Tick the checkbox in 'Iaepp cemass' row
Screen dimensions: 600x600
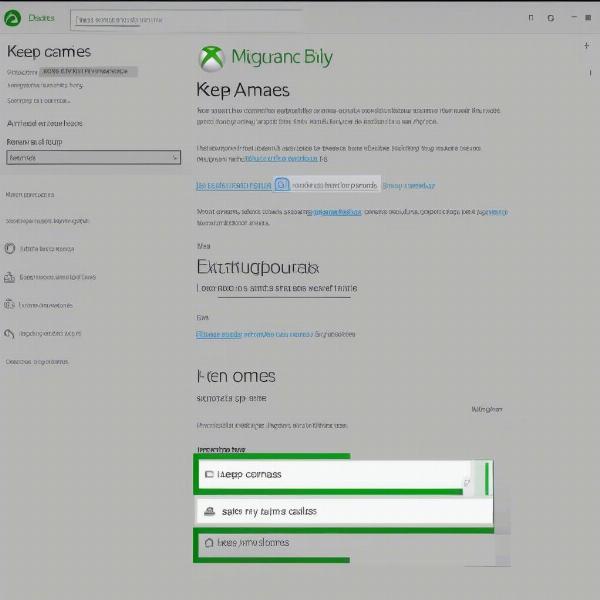click(x=209, y=474)
